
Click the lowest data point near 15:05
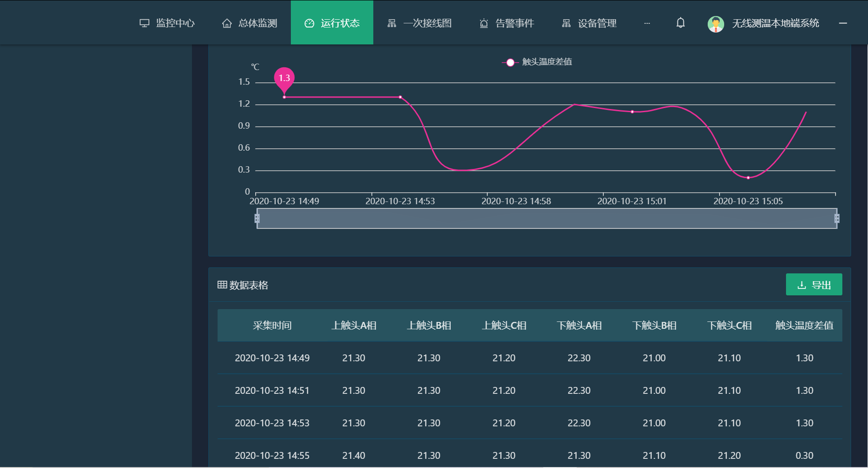pyautogui.click(x=748, y=177)
